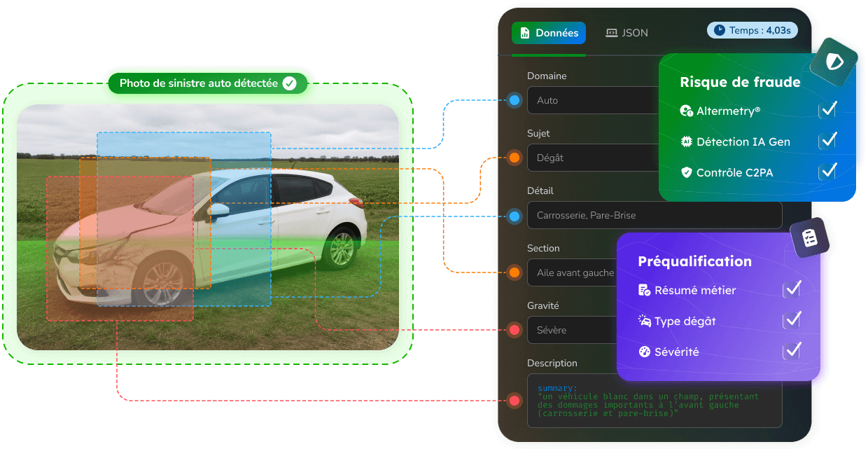Image resolution: width=868 pixels, height=449 pixels.
Task: Click the fraud risk shield badge icon
Action: [x=834, y=62]
